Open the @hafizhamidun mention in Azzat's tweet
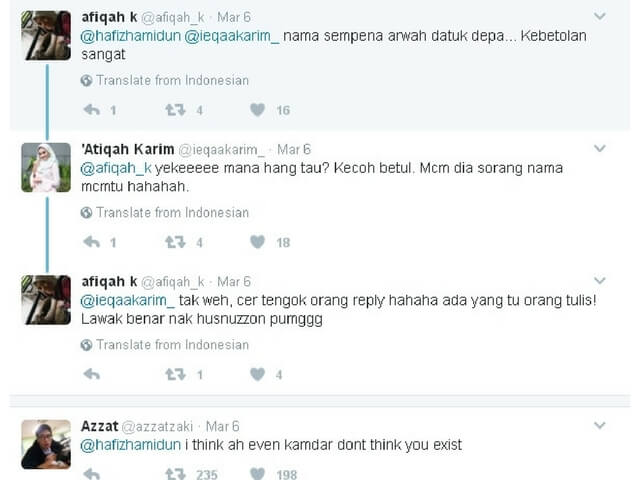Viewport: 640px width, 480px height. point(131,445)
